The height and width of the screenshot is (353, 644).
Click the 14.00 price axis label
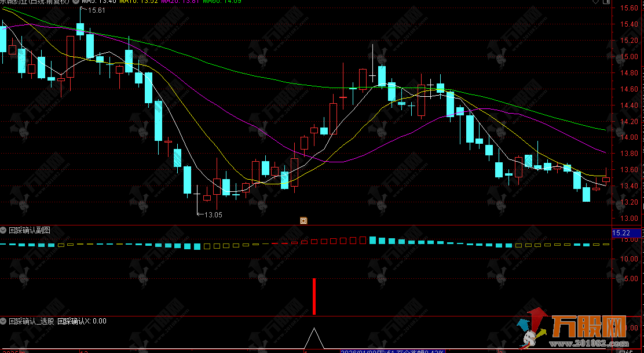pyautogui.click(x=629, y=137)
